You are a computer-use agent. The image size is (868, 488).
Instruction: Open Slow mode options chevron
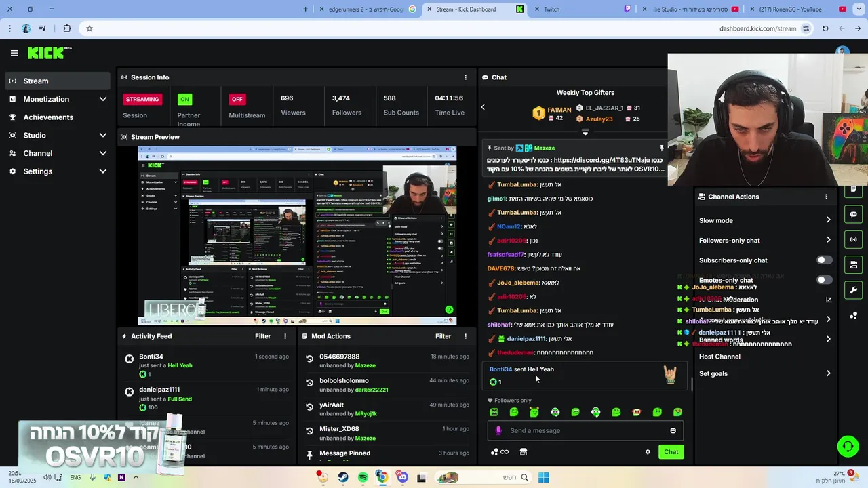coord(828,220)
